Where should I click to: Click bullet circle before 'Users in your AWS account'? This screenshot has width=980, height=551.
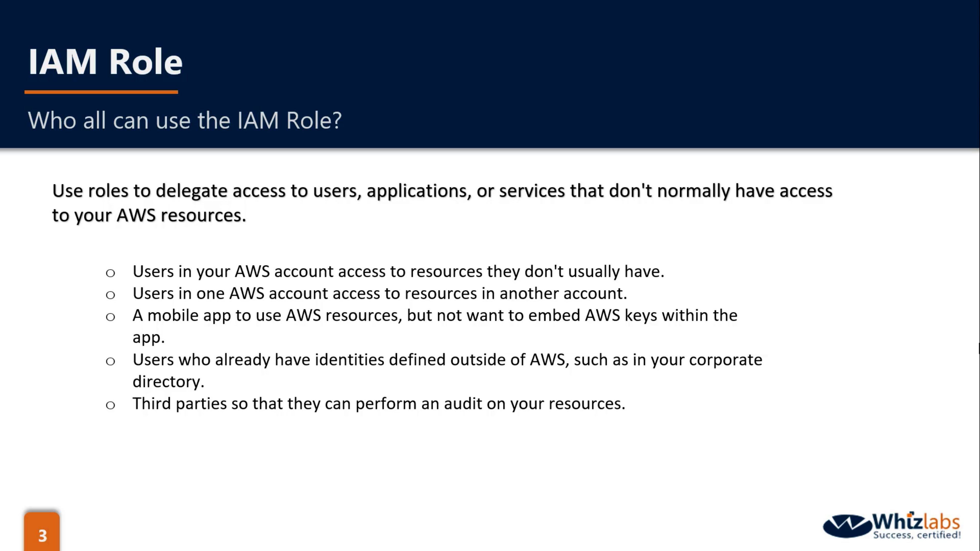tap(110, 273)
